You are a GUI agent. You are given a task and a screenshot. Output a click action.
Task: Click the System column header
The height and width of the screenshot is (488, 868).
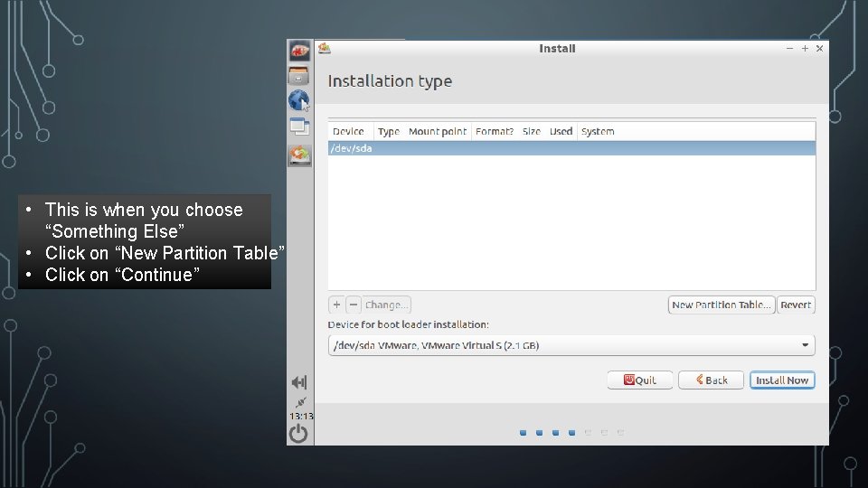[x=598, y=132]
